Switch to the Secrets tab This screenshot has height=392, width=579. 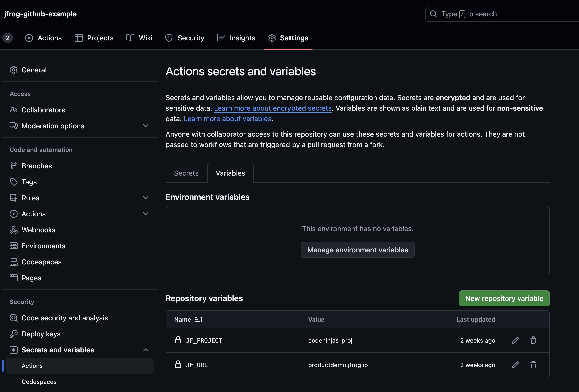(186, 173)
